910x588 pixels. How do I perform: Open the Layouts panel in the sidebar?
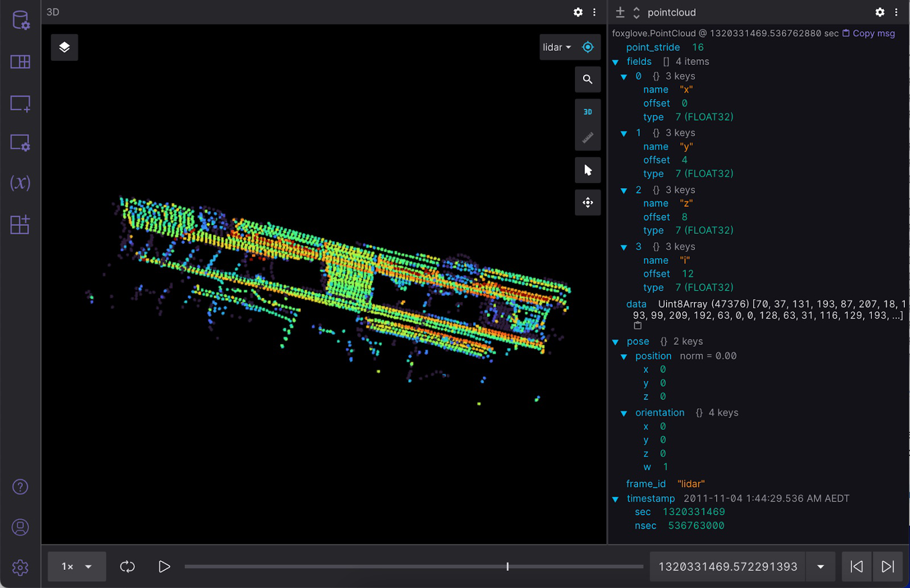(x=20, y=62)
